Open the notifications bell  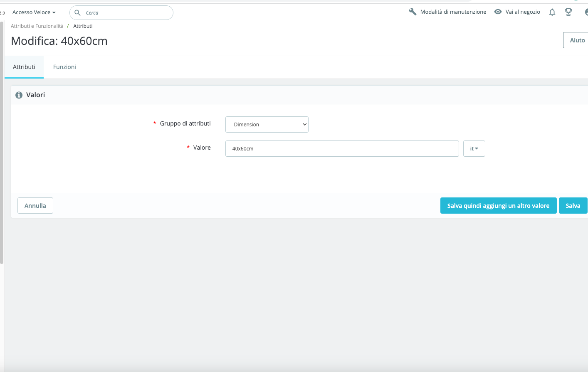click(552, 12)
